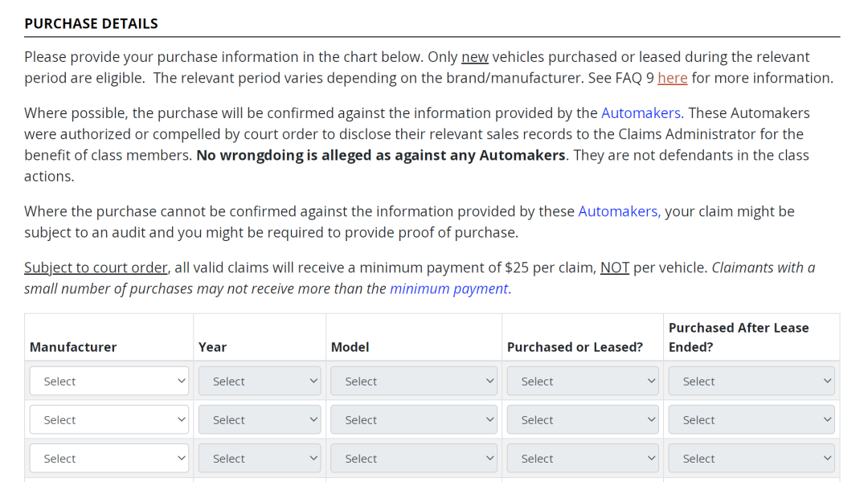Open first row Purchased or Leased dropdown

coord(583,382)
